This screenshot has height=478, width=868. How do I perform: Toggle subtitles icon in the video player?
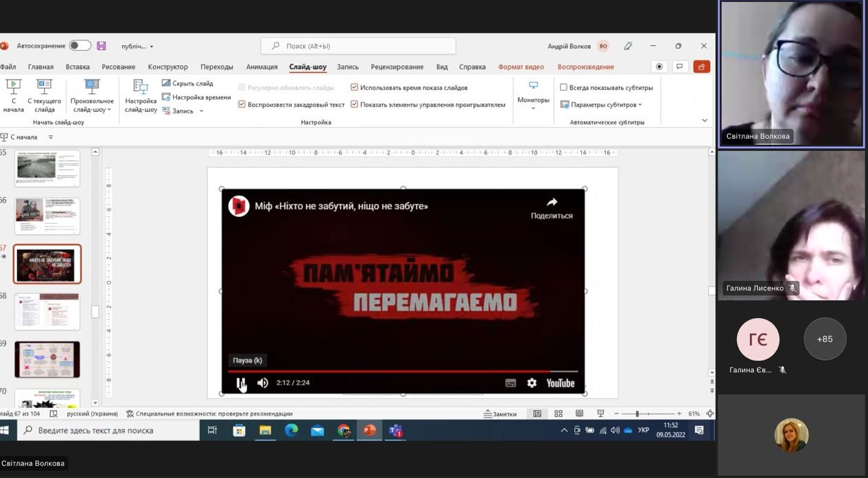click(x=511, y=383)
